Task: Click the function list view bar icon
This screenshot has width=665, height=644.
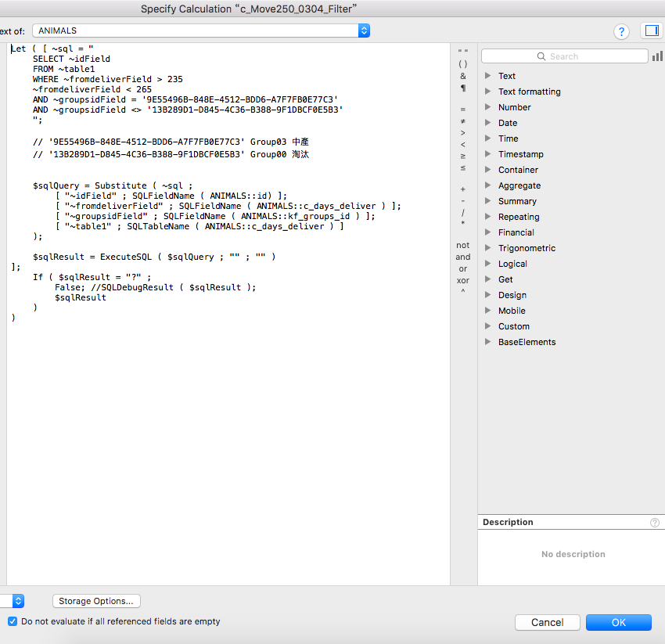Action: pos(657,56)
